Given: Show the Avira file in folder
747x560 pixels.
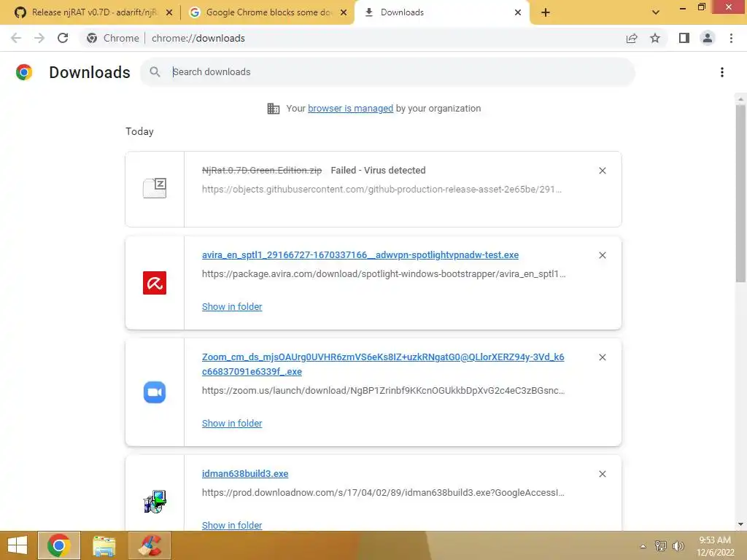Looking at the screenshot, I should [232, 307].
